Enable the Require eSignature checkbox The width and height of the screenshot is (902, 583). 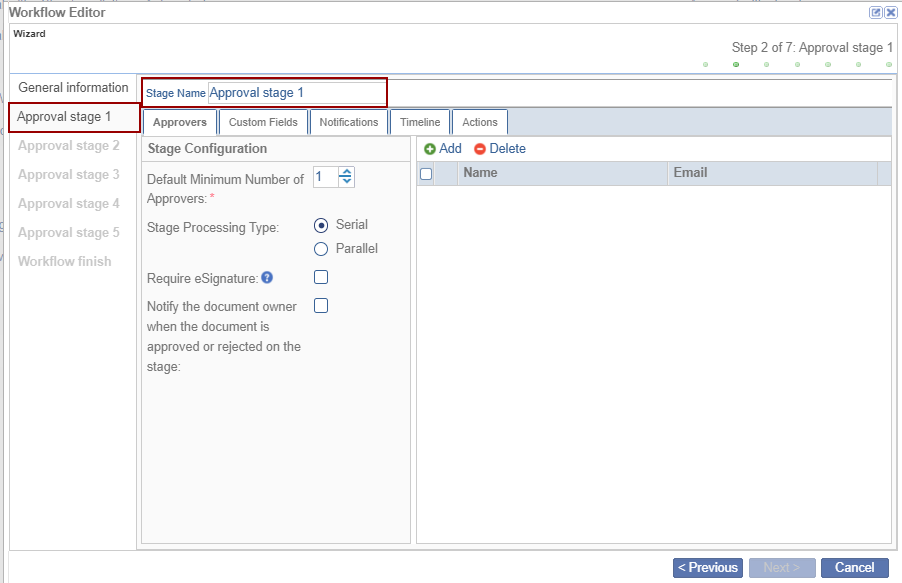pyautogui.click(x=321, y=277)
